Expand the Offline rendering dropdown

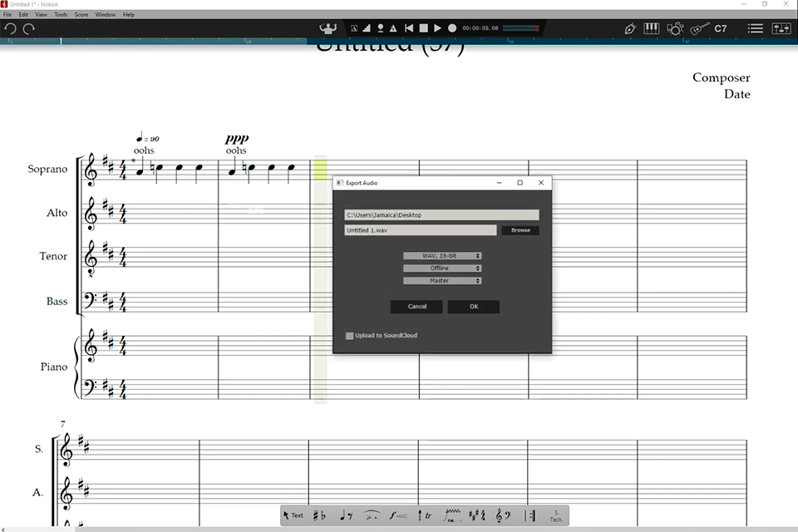[x=441, y=268]
